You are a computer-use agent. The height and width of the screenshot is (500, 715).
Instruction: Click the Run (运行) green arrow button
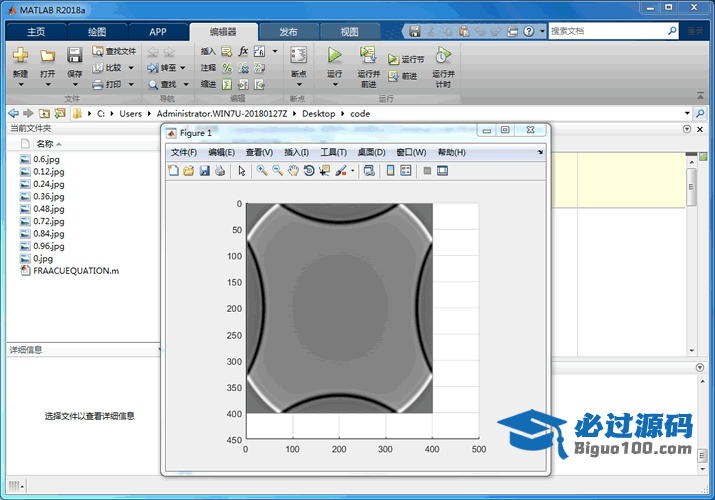[335, 56]
